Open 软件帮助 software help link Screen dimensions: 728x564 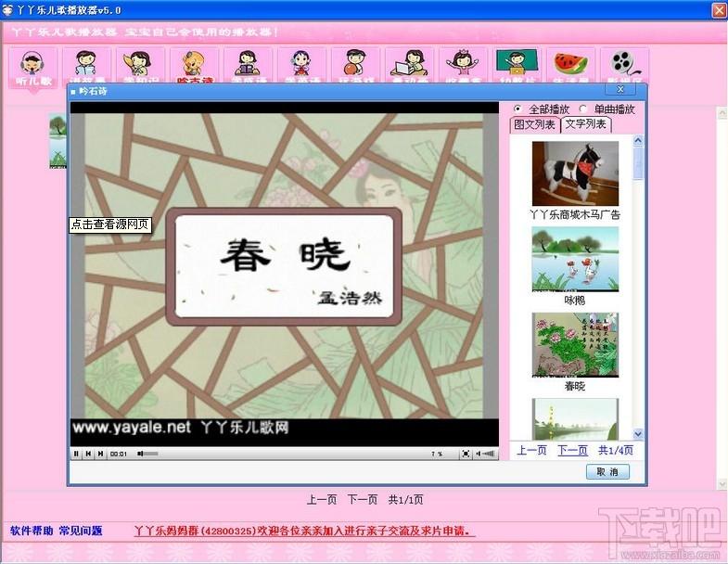[x=32, y=531]
